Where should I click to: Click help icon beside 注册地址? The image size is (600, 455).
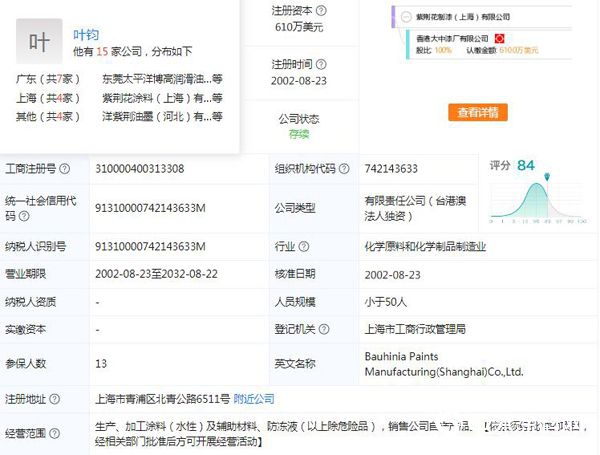(55, 399)
